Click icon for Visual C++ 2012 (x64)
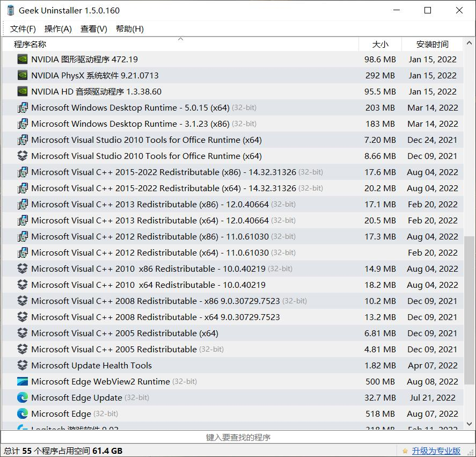Image resolution: width=476 pixels, height=457 pixels. pyautogui.click(x=23, y=252)
